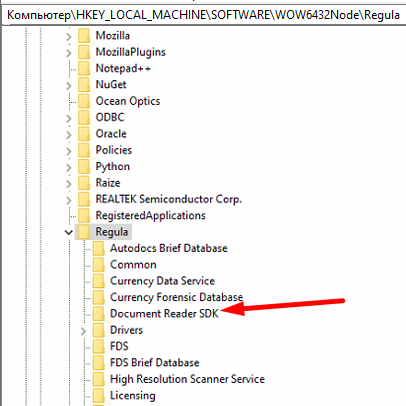The image size is (406, 406).
Task: Click the Licensing folder icon
Action: pyautogui.click(x=99, y=395)
